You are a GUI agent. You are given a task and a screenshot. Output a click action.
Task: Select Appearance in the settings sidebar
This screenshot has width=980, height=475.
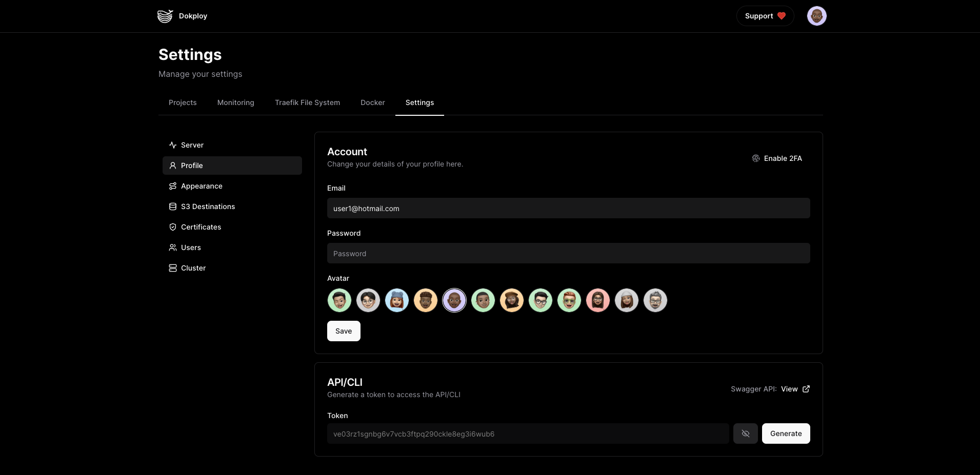click(201, 186)
